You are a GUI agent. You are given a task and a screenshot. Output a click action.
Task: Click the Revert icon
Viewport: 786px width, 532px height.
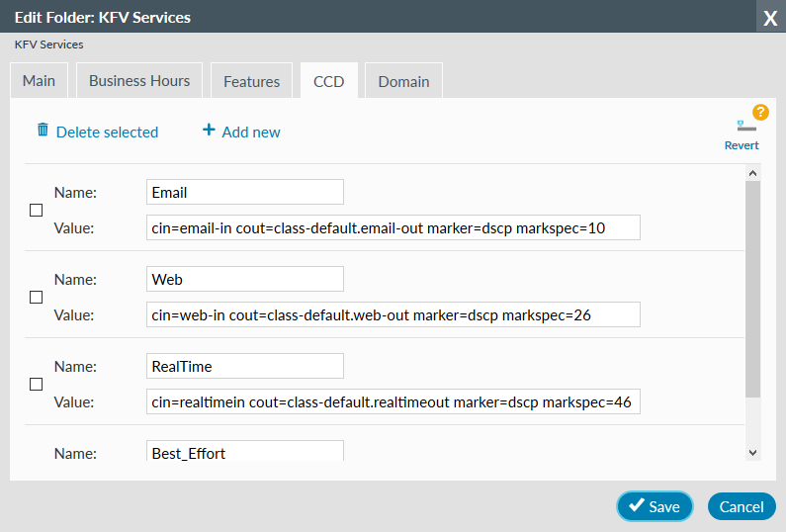coord(745,127)
